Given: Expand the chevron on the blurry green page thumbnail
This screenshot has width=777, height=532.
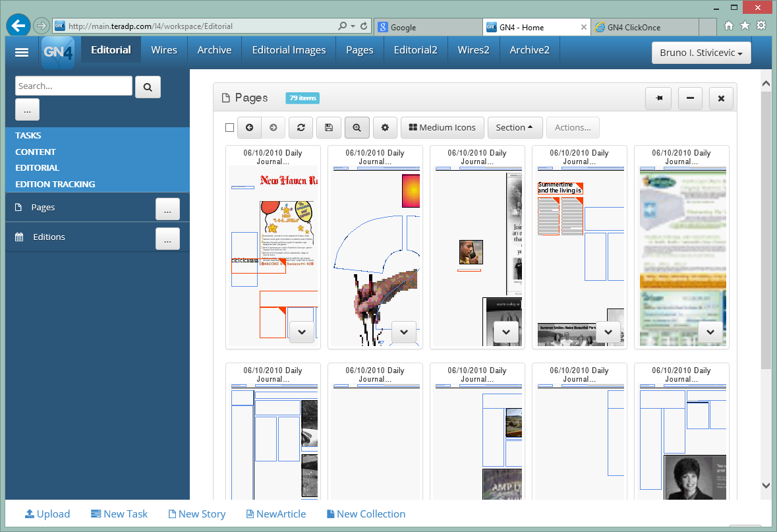Looking at the screenshot, I should [710, 332].
